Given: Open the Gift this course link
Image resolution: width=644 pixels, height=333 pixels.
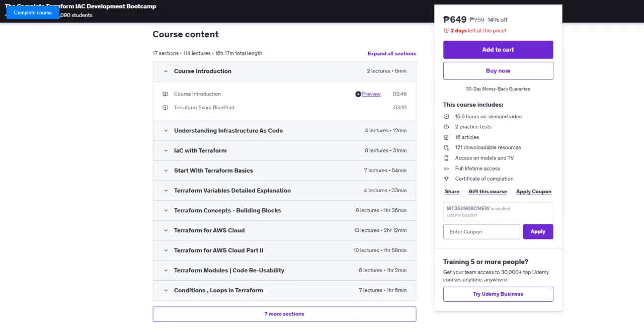Looking at the screenshot, I should [488, 192].
